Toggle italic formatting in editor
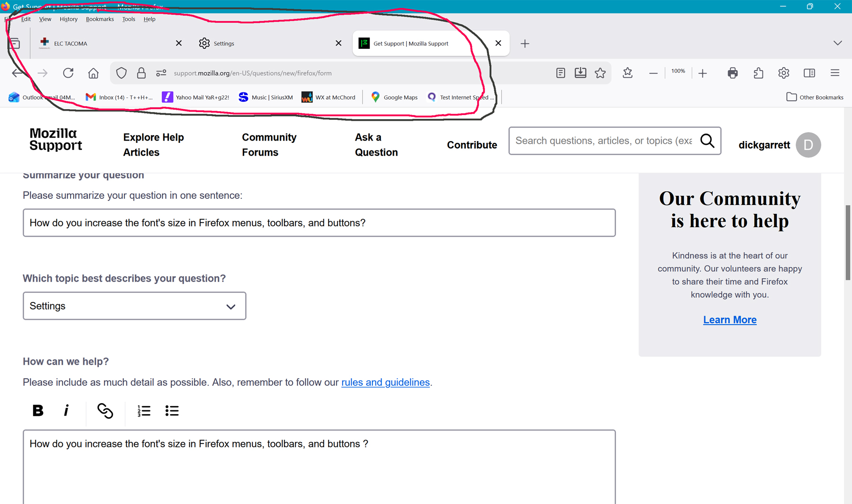 pos(66,411)
